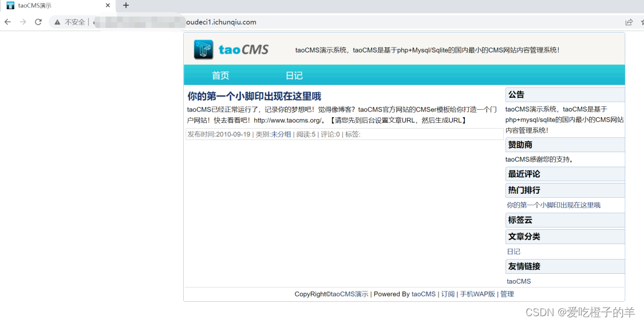Click the 评论:0 meta text

point(330,134)
